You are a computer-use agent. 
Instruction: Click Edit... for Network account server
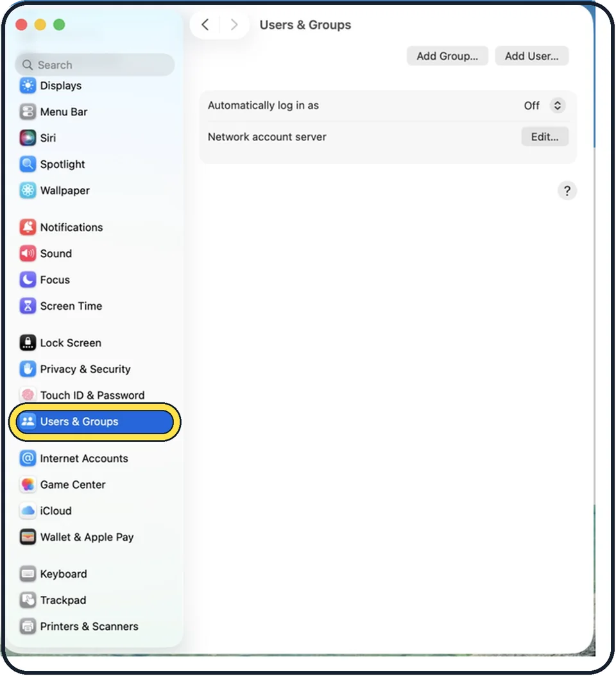tap(545, 137)
